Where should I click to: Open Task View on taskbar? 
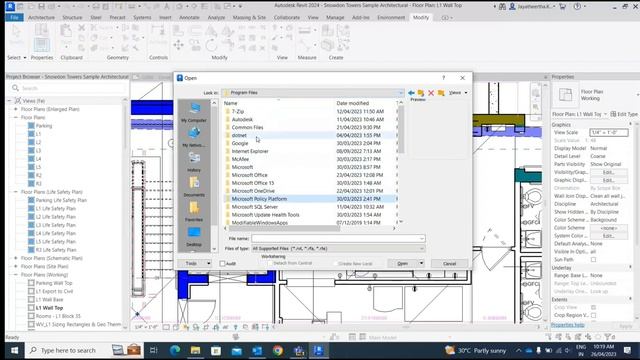click(154, 350)
